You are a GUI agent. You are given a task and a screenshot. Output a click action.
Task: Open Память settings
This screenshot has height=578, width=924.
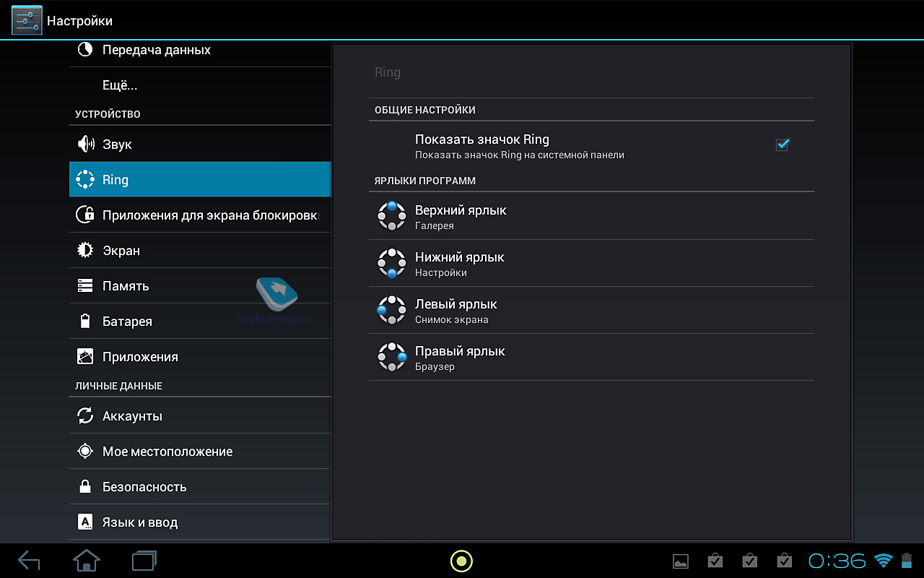(200, 285)
